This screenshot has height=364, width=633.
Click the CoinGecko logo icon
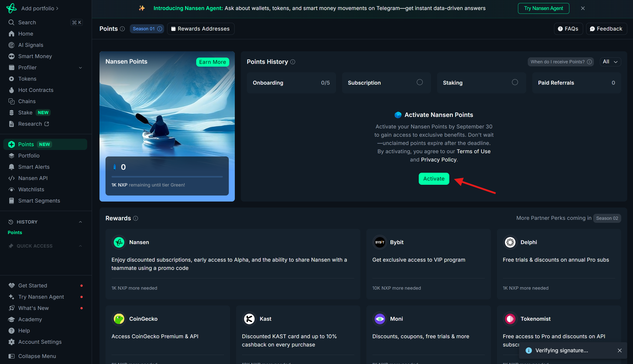[x=119, y=319]
